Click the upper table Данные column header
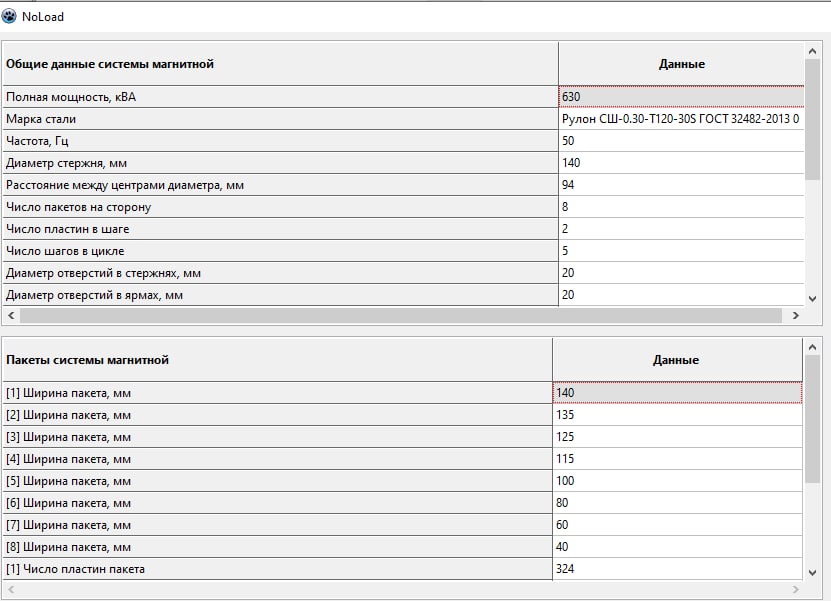This screenshot has width=831, height=601. pyautogui.click(x=681, y=64)
